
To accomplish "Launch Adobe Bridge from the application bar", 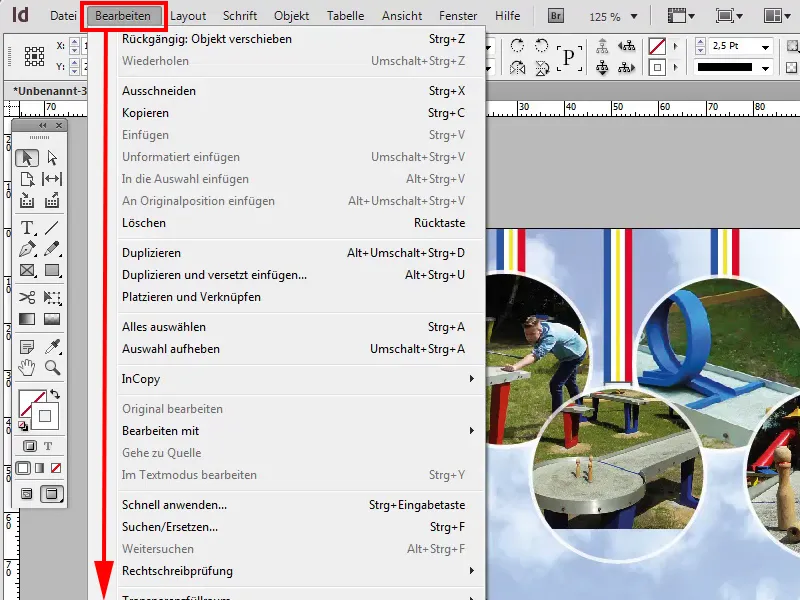I will [x=553, y=15].
